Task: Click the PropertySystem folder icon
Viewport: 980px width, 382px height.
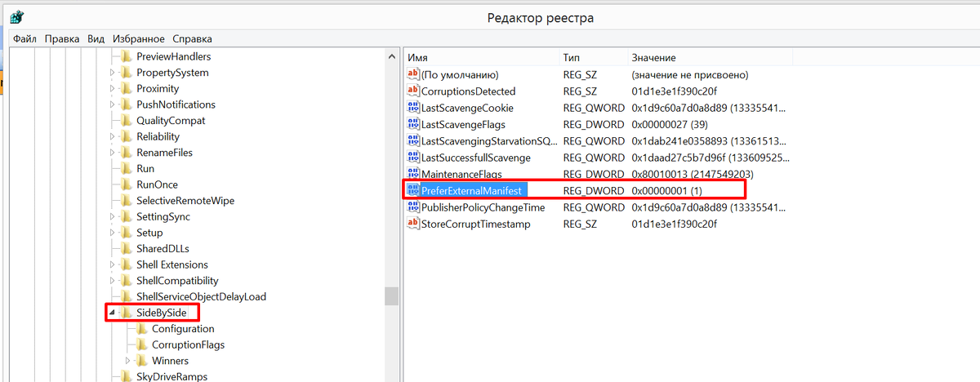Action: pyautogui.click(x=127, y=73)
